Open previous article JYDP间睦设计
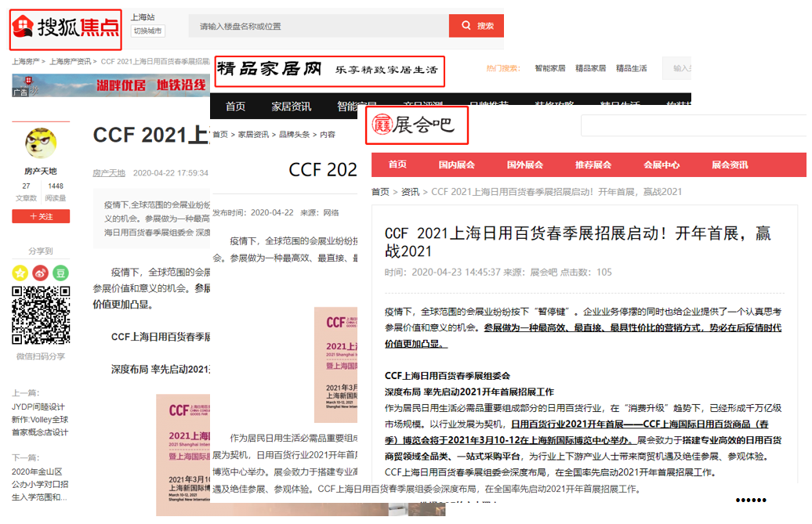 click(x=40, y=420)
